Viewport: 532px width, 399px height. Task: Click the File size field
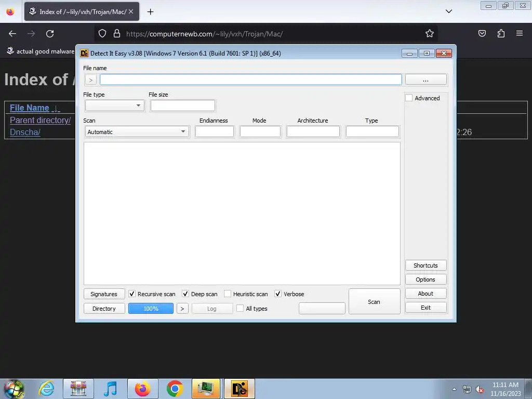tap(182, 105)
